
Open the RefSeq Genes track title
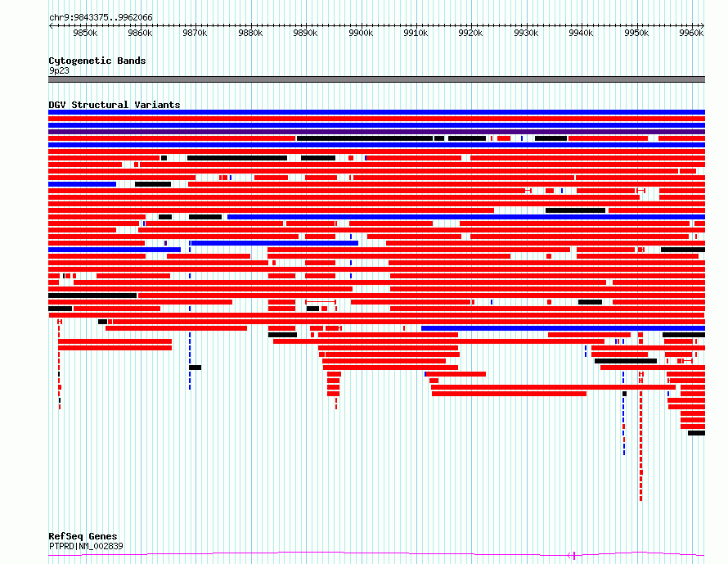[83, 536]
